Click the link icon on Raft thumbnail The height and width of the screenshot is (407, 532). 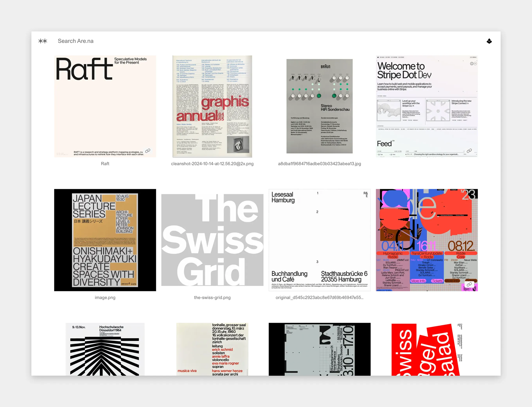coord(148,151)
